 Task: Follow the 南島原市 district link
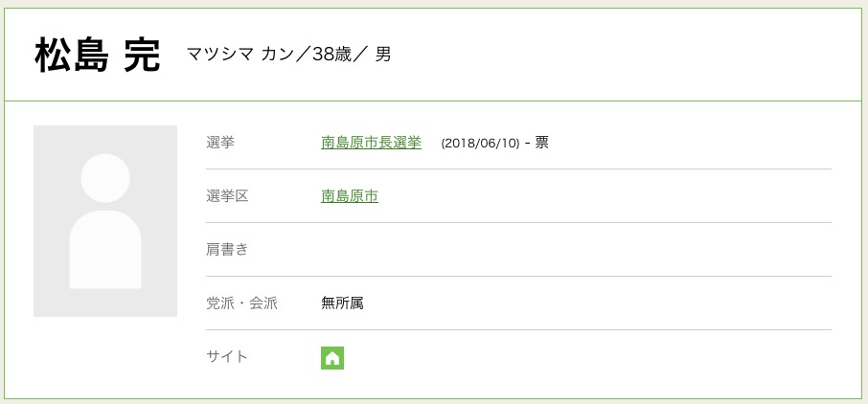tap(350, 196)
